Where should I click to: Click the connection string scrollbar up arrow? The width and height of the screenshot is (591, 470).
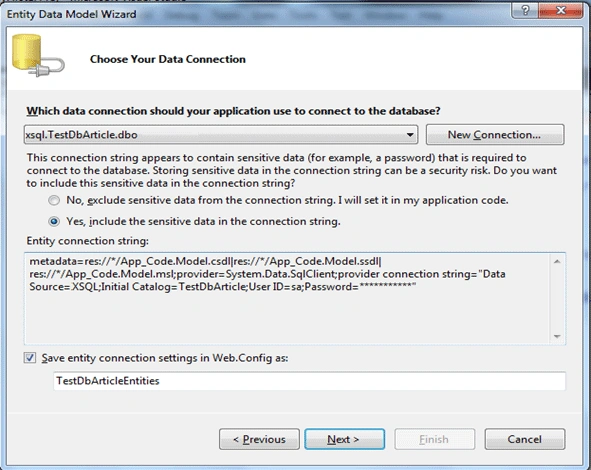tap(557, 261)
